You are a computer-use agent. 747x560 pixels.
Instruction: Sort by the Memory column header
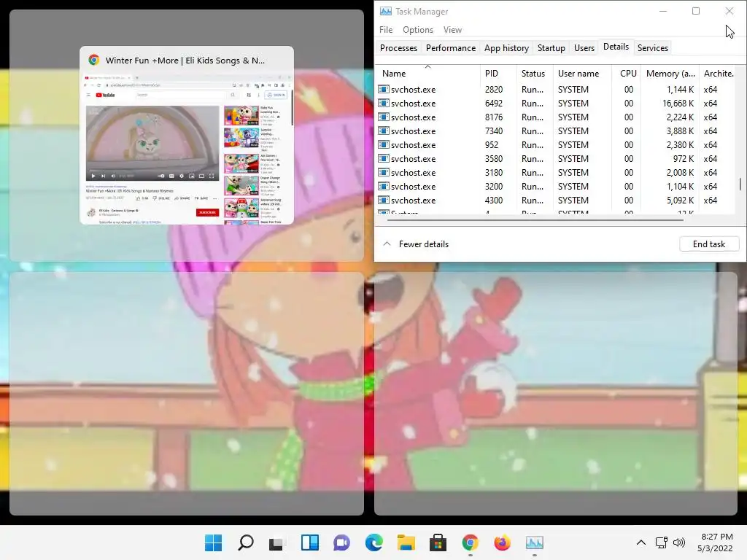tap(670, 74)
